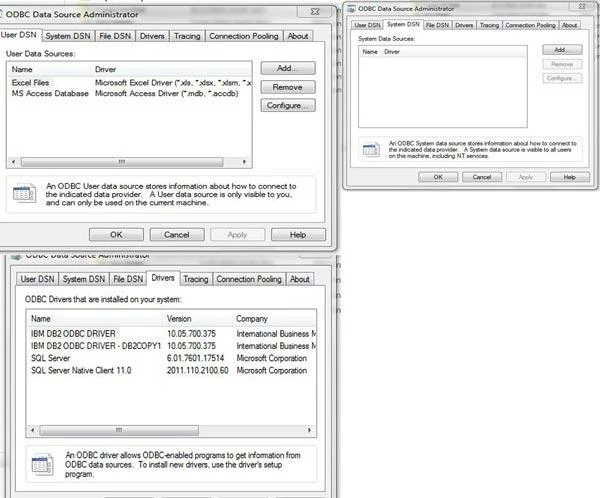Close the large User DSN administrator window

(x=315, y=12)
